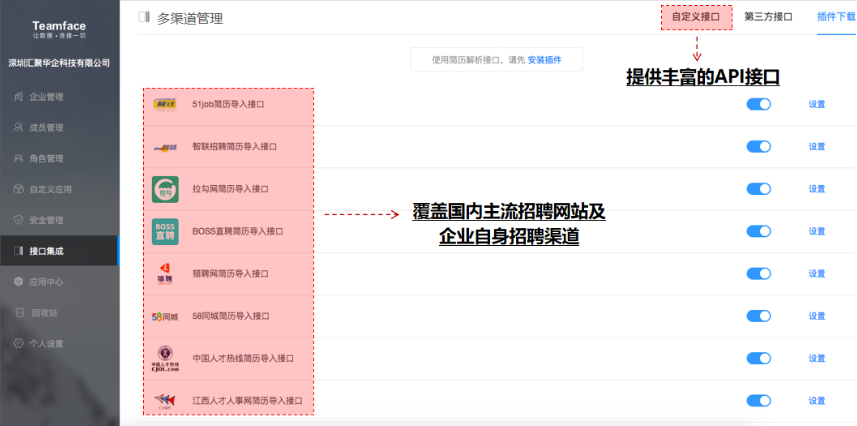Click the BOSS直聘简历导入接口 row text
The image size is (857, 426).
pos(238,231)
